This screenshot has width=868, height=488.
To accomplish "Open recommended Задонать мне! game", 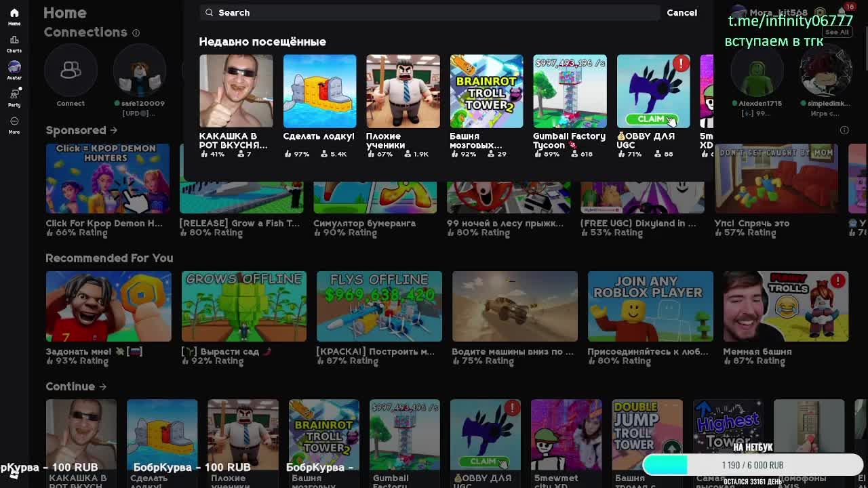I will click(108, 306).
